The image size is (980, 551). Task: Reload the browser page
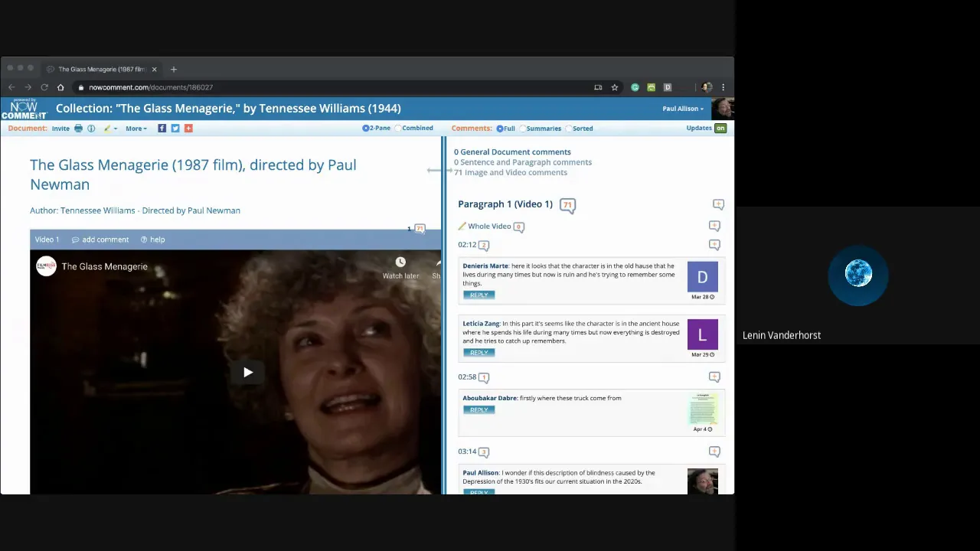coord(44,88)
